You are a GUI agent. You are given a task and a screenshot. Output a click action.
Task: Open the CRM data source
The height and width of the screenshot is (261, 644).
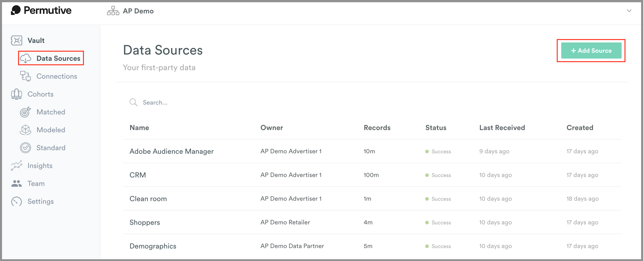coord(138,175)
